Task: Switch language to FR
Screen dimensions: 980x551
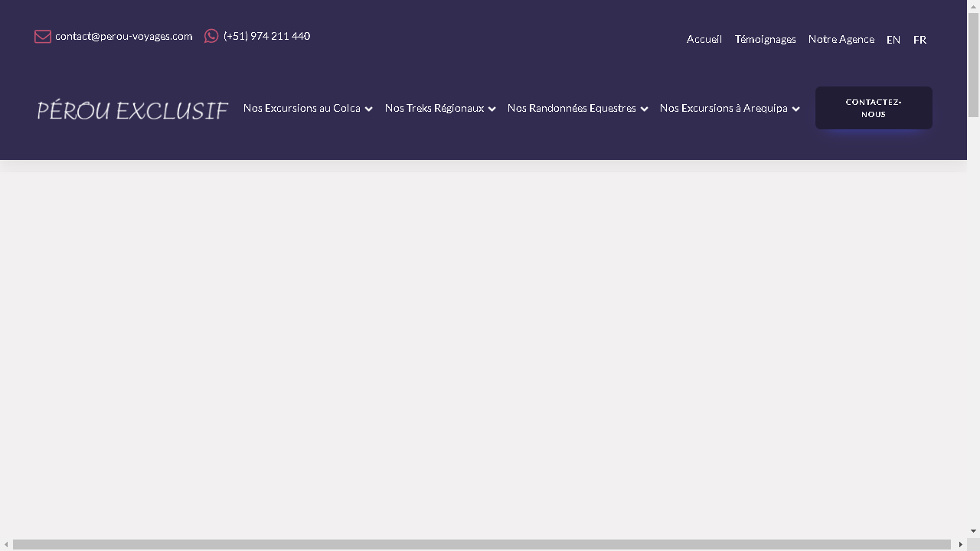Action: coord(920,40)
